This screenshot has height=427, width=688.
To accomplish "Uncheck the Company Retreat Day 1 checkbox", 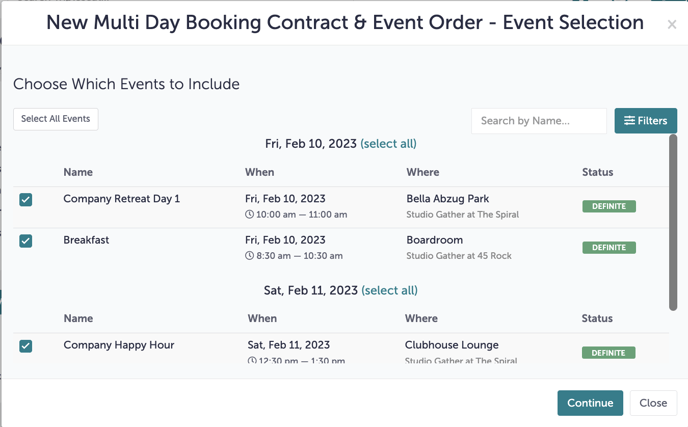I will pos(26,200).
